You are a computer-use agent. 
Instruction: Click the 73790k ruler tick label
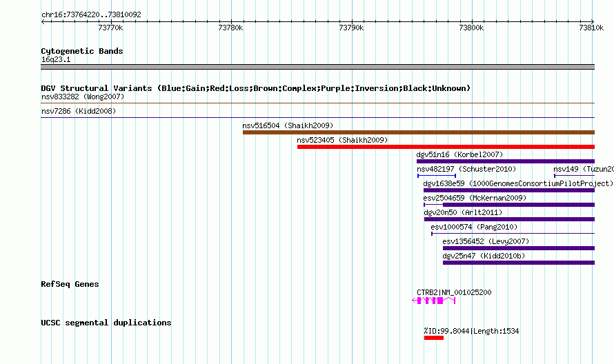(351, 28)
